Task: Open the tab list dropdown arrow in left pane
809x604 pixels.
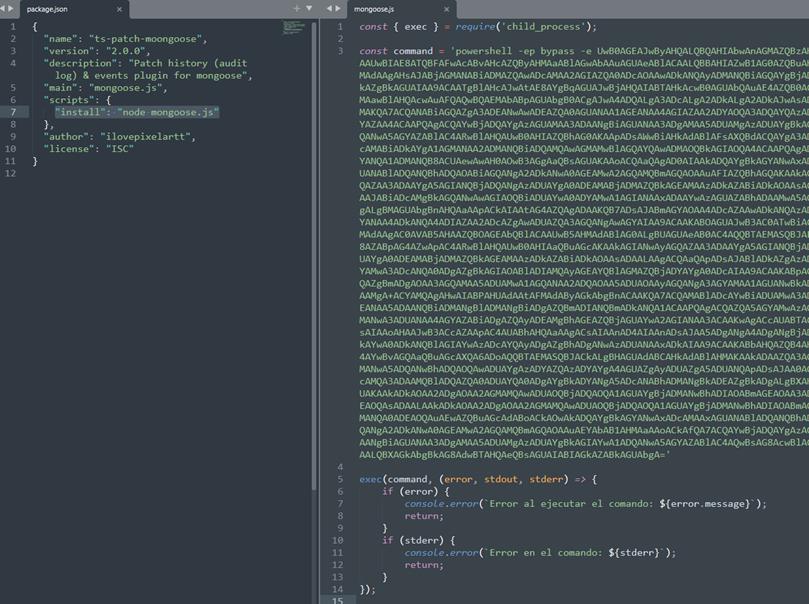Action: 309,8
